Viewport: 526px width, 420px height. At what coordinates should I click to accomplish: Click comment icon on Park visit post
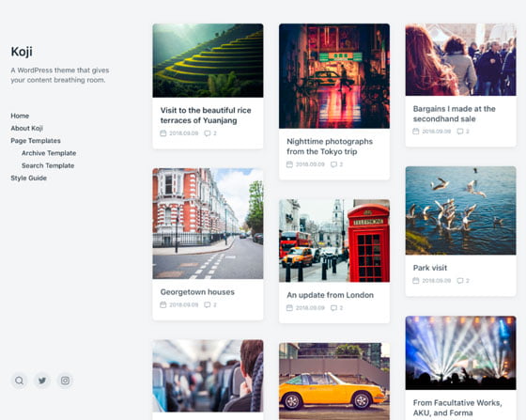tap(460, 280)
